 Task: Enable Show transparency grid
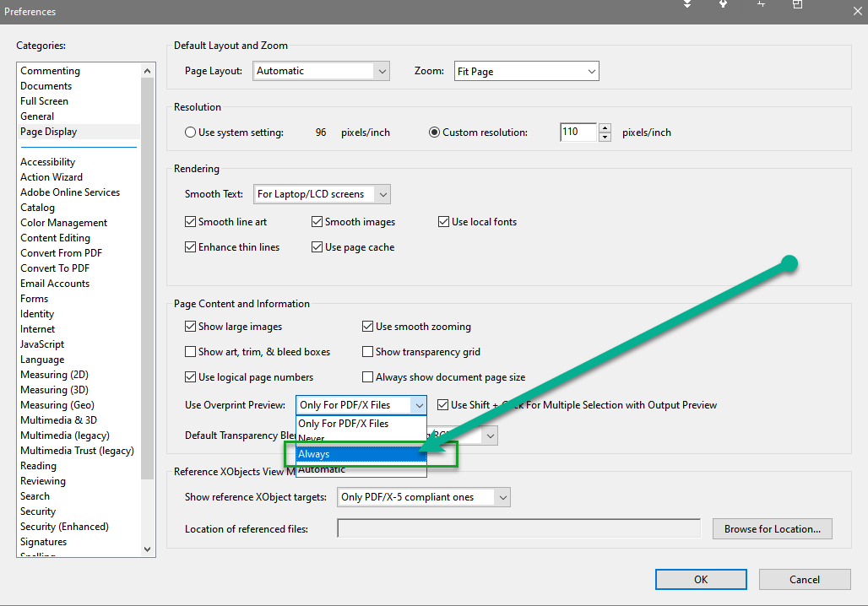368,352
